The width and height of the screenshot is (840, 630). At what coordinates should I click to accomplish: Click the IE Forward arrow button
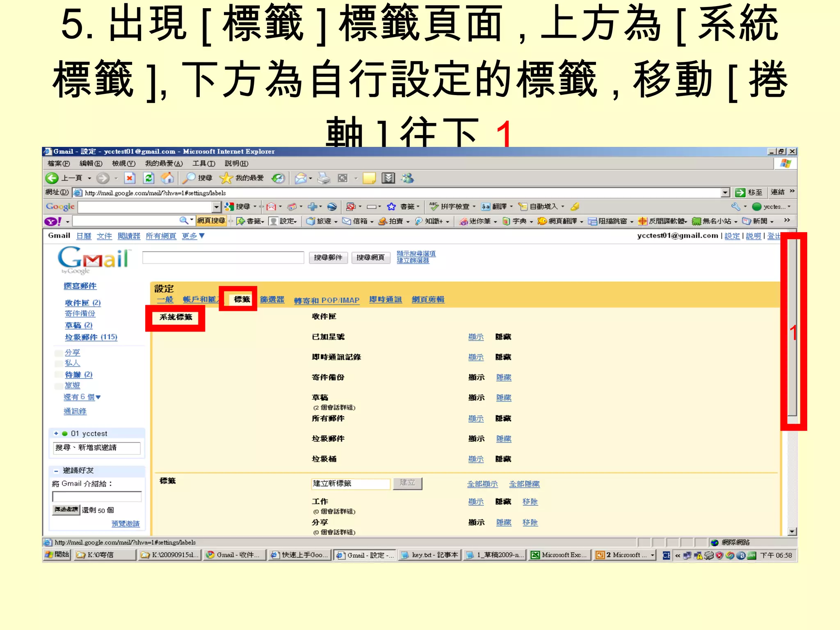coord(103,178)
